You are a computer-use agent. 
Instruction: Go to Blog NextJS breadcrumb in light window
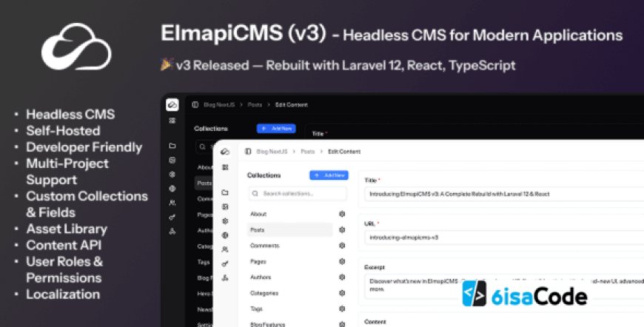coord(271,152)
